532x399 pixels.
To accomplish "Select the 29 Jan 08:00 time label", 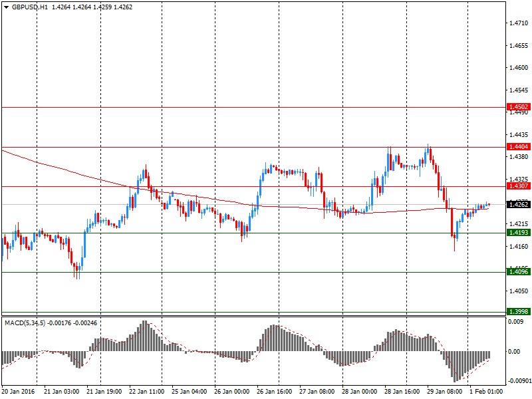I will coord(444,391).
